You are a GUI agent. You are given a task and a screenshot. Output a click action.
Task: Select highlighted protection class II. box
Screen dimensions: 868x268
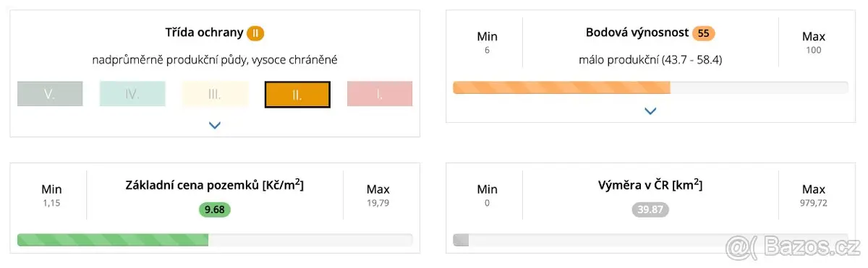click(297, 94)
